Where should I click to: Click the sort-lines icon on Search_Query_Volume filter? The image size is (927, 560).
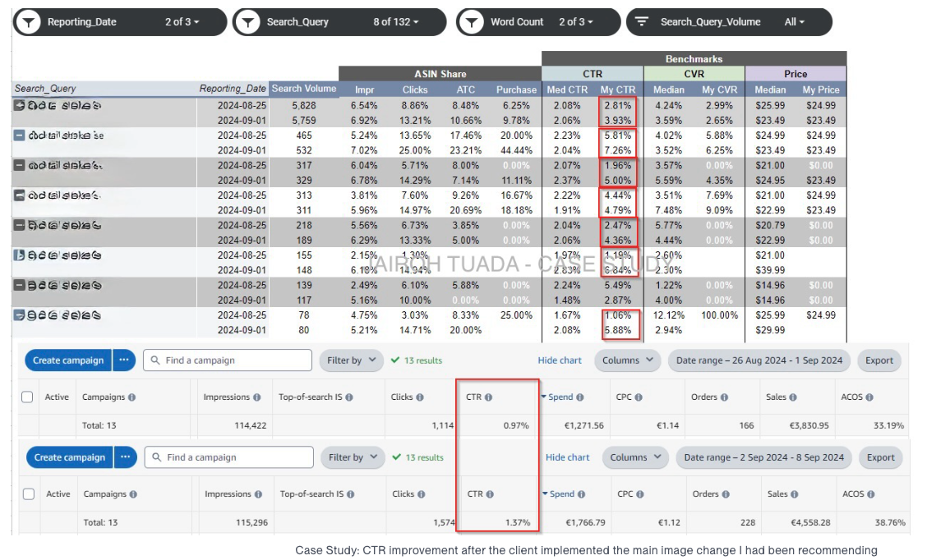coord(641,22)
